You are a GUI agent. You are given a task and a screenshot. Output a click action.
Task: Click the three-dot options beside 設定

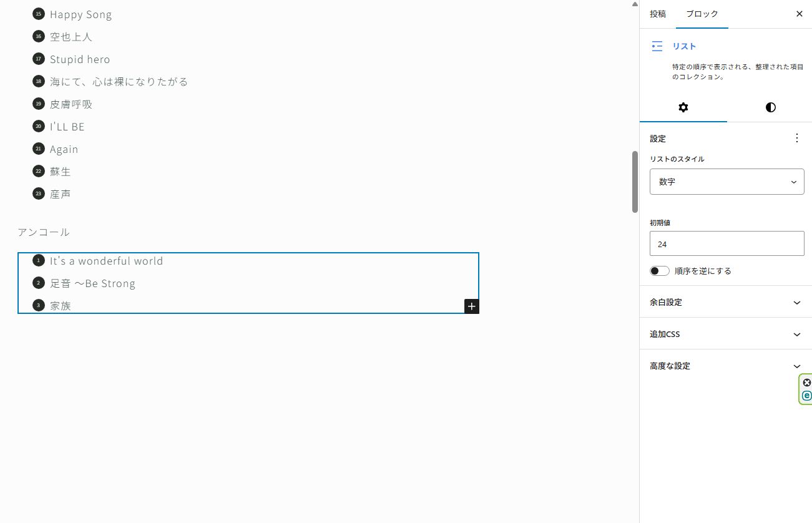tap(796, 139)
